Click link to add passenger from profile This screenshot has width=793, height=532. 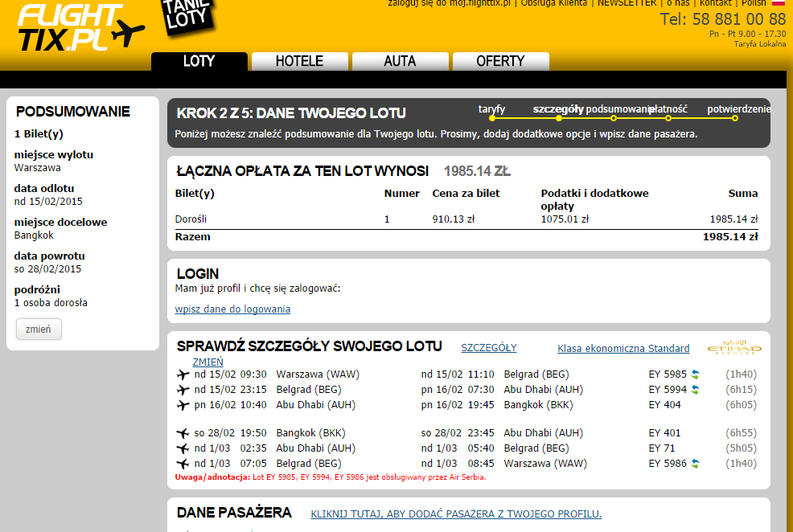pos(456,514)
